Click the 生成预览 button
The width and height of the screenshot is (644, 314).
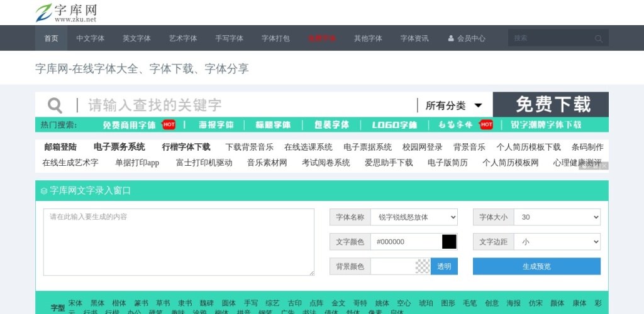pos(536,266)
